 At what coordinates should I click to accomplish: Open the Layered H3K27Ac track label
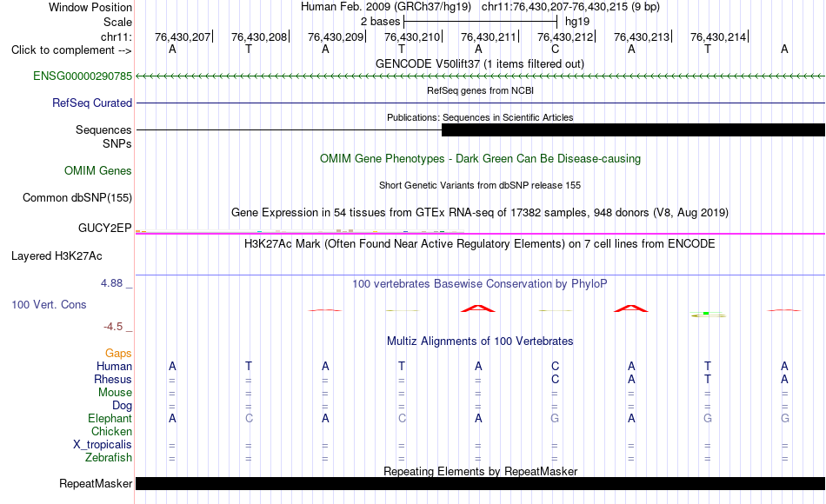point(57,256)
